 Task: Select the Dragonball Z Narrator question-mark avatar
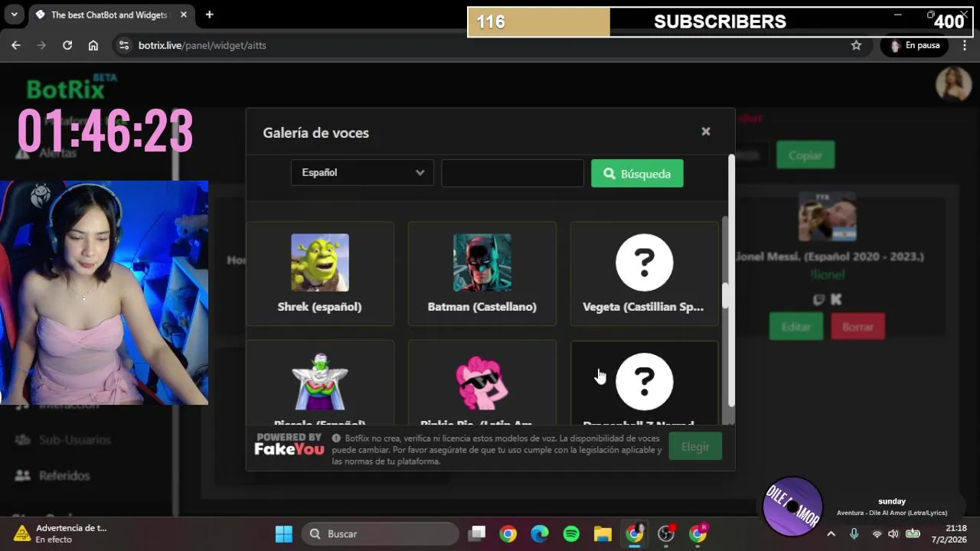(645, 381)
